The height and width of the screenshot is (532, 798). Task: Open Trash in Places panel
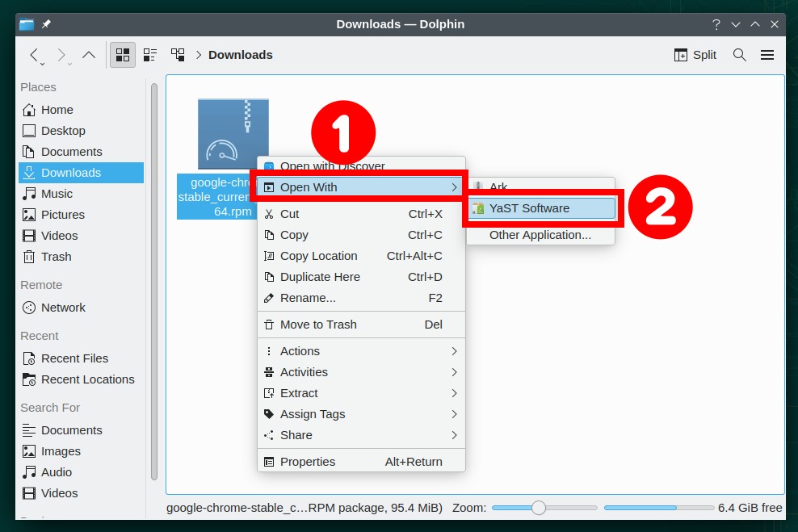[82, 257]
